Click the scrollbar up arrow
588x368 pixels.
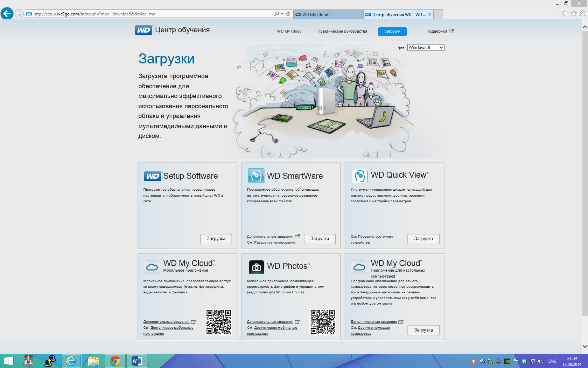click(x=585, y=27)
